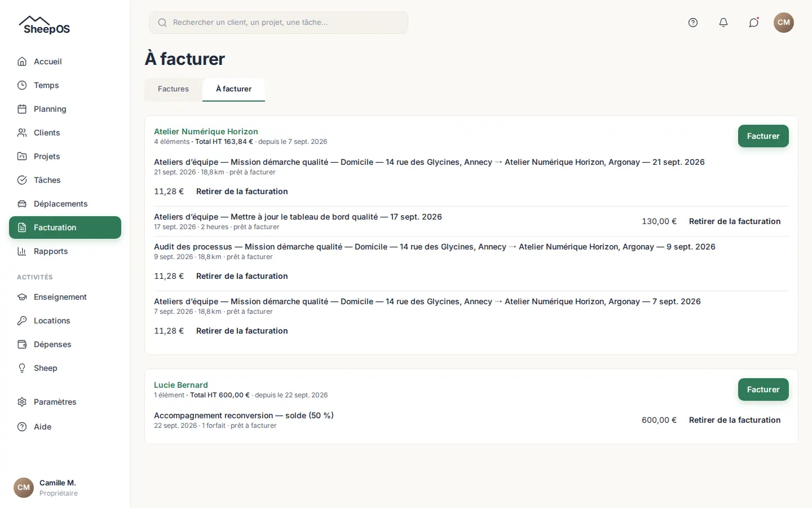
Task: Click the Enseignement graduation cap icon
Action: 22,297
